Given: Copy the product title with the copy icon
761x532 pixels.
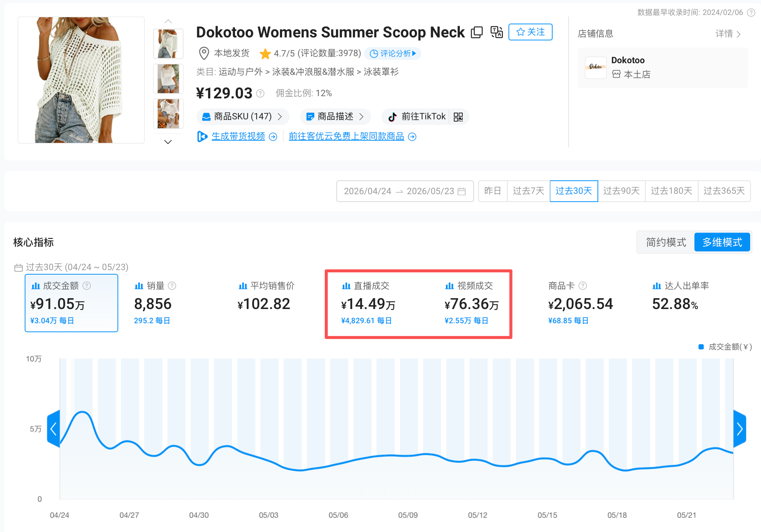Looking at the screenshot, I should [477, 33].
